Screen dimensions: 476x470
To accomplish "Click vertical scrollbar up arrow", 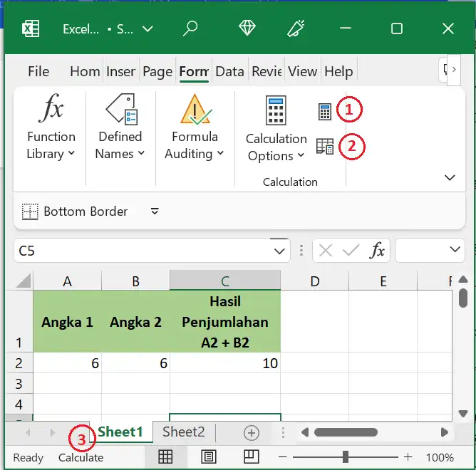I will 463,279.
